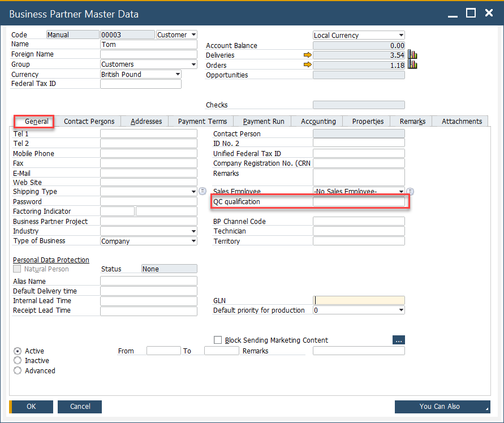This screenshot has height=423, width=504.
Task: Click the Shipping Type details icon
Action: tap(203, 192)
